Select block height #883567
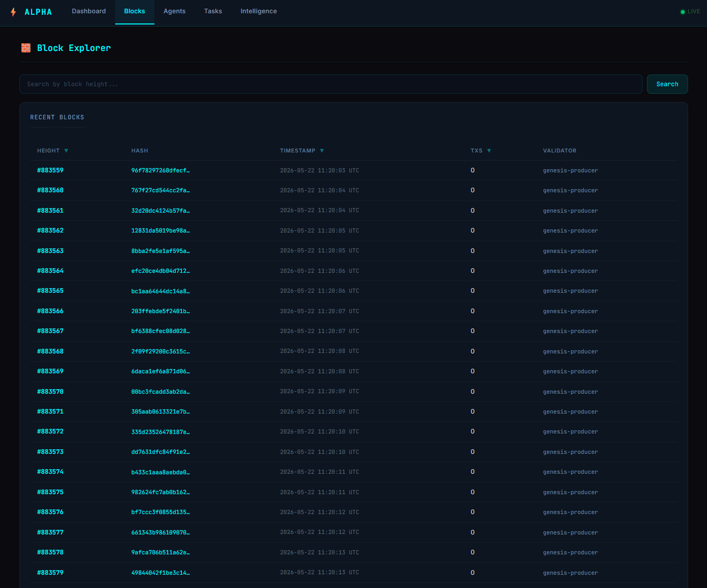Screen dimensions: 707x588 tap(50, 331)
